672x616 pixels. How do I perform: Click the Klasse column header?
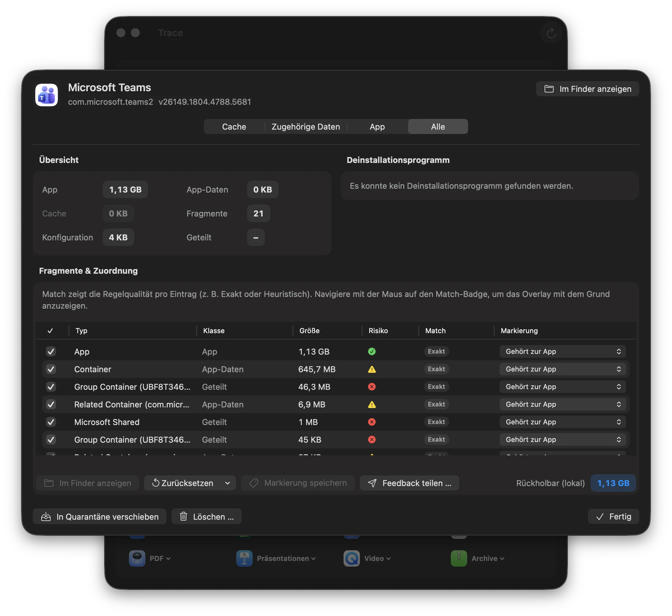tap(214, 331)
